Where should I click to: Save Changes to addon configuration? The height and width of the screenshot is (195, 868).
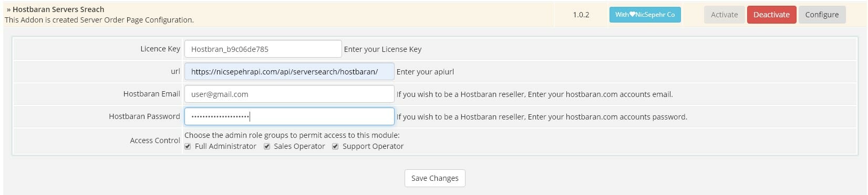coord(435,178)
